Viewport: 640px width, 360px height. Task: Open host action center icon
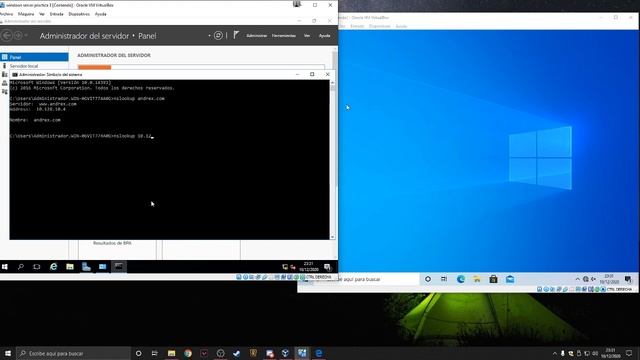pyautogui.click(x=629, y=353)
